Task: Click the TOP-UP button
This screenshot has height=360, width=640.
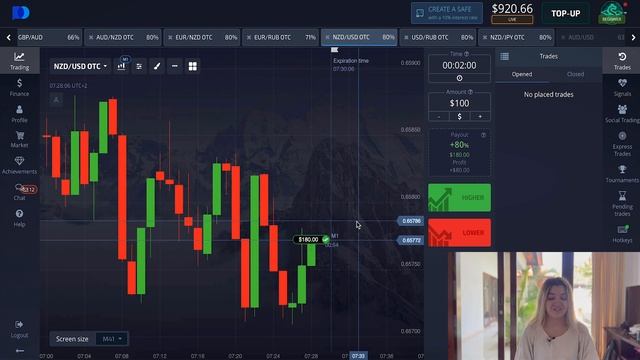Action: coord(566,13)
